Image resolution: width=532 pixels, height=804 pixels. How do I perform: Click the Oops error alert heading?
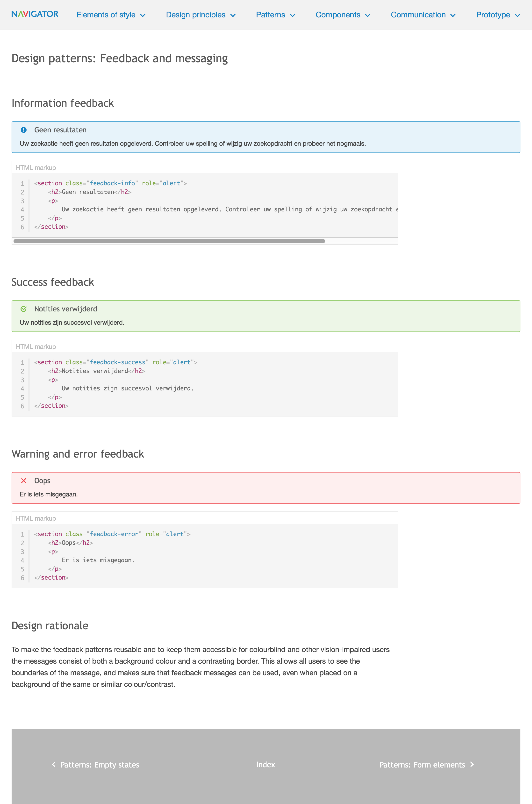click(42, 481)
